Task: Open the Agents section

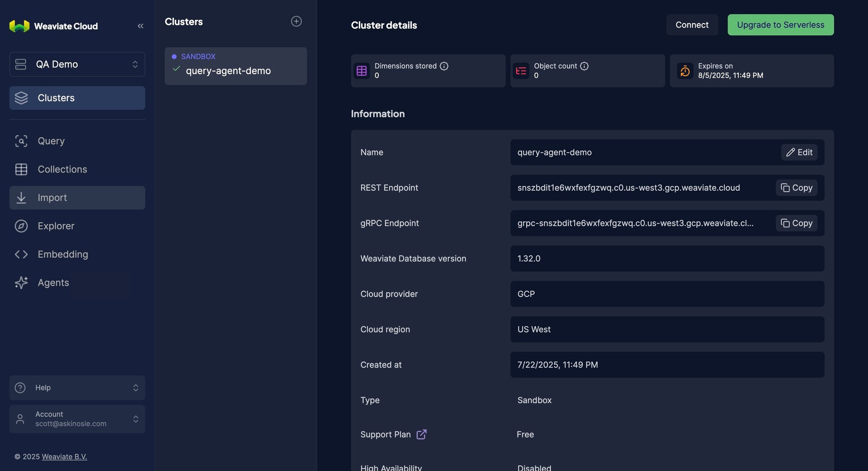Action: pos(53,283)
